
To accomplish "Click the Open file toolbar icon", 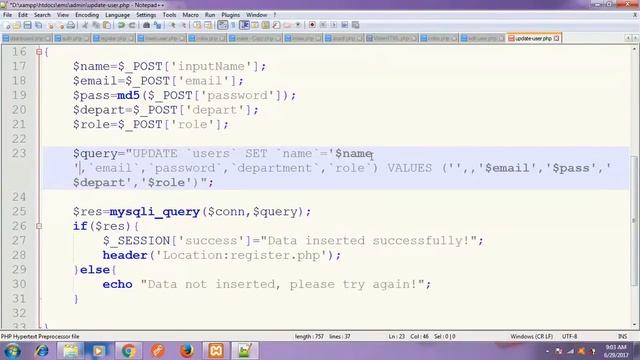I will (x=16, y=25).
